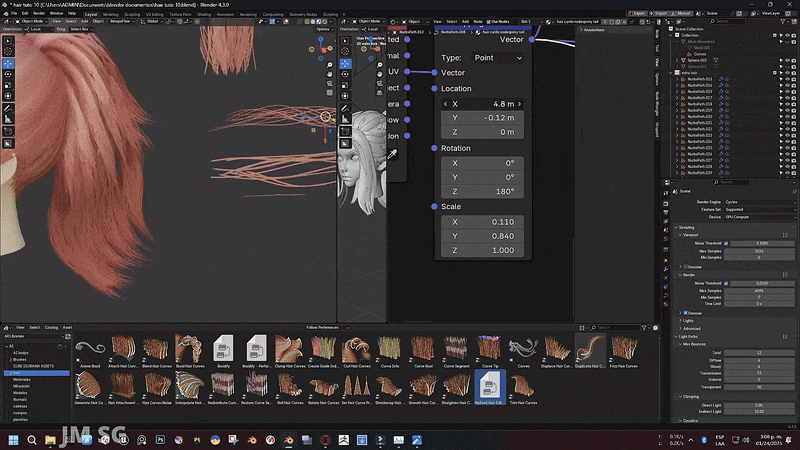Screen dimensions: 800x450
Task: Open the Render Engine Cycles dropdown
Action: tap(759, 202)
